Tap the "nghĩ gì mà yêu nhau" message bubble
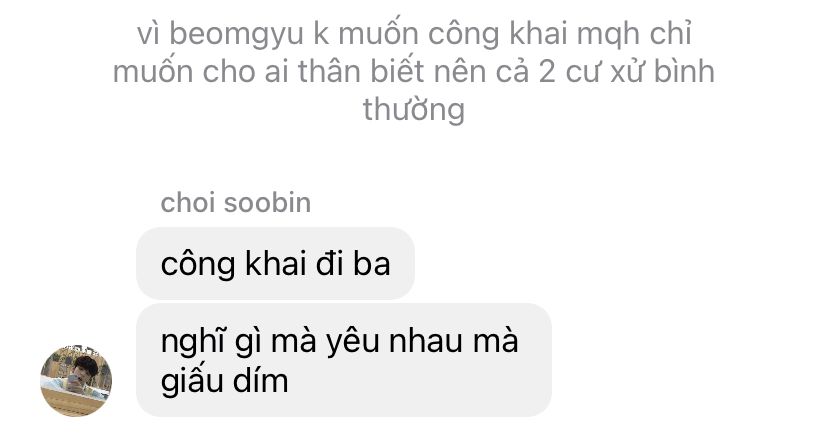The width and height of the screenshot is (828, 436). coord(344,360)
